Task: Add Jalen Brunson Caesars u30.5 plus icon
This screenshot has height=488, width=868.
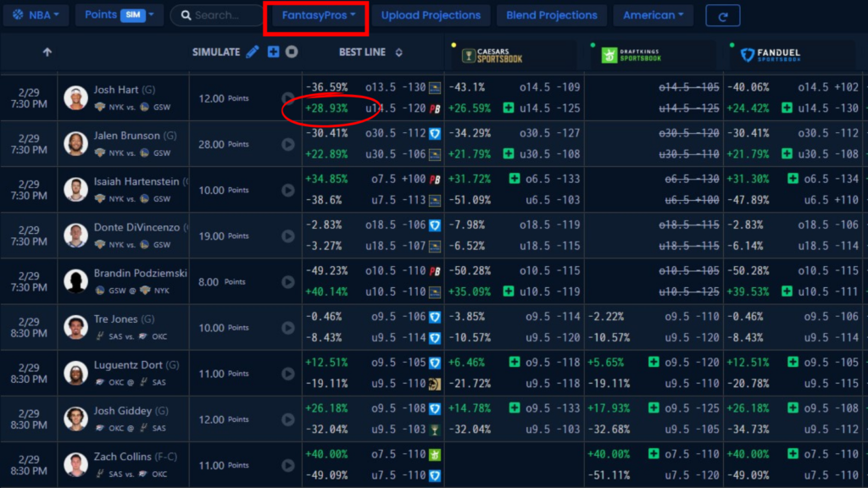Action: tap(509, 154)
